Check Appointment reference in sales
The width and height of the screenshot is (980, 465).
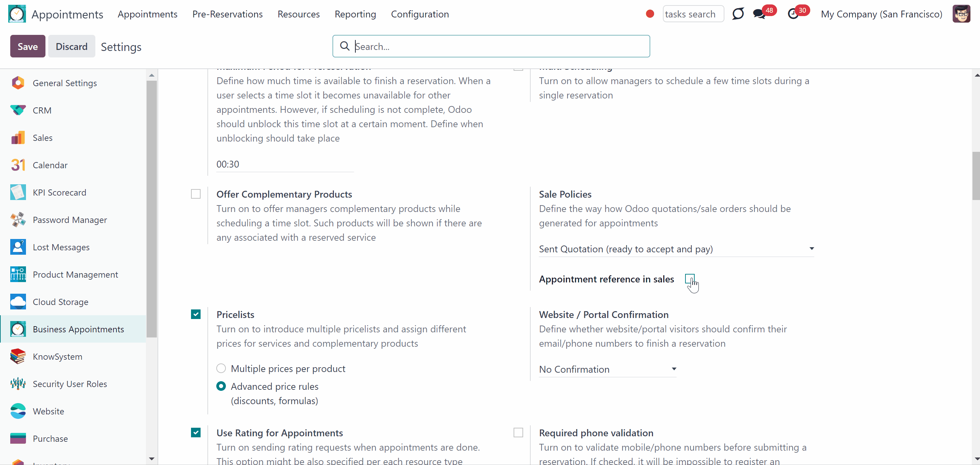pyautogui.click(x=689, y=279)
